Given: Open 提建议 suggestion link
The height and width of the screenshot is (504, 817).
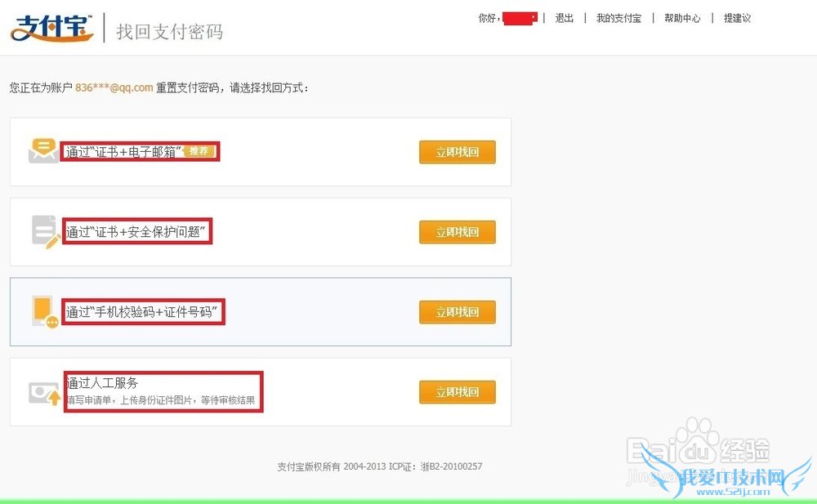Looking at the screenshot, I should coord(737,18).
